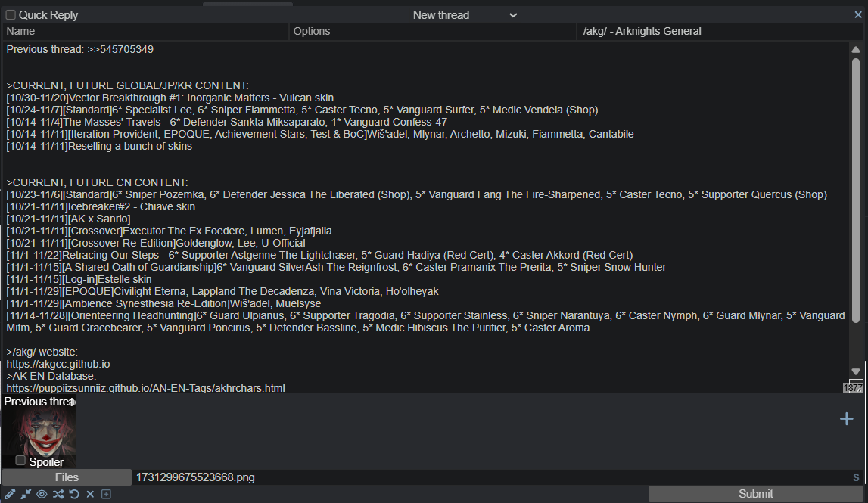
Task: Click the '>/akg/ website:' line
Action: click(42, 352)
